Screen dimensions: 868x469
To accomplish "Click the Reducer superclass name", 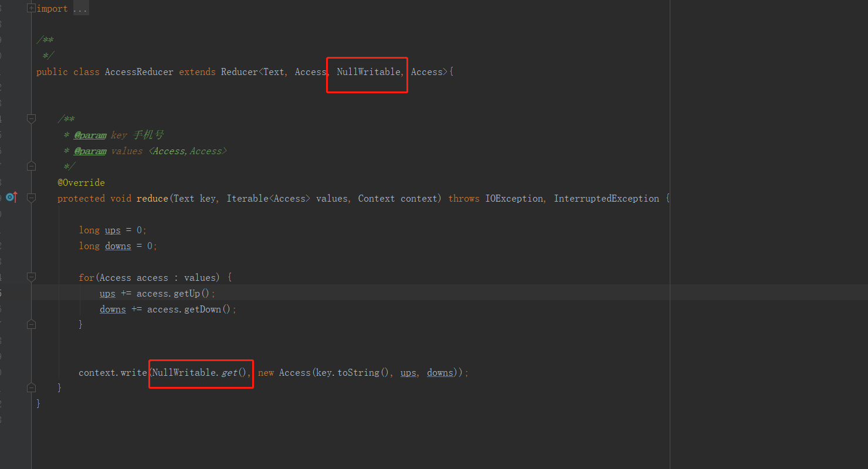I will coord(239,72).
